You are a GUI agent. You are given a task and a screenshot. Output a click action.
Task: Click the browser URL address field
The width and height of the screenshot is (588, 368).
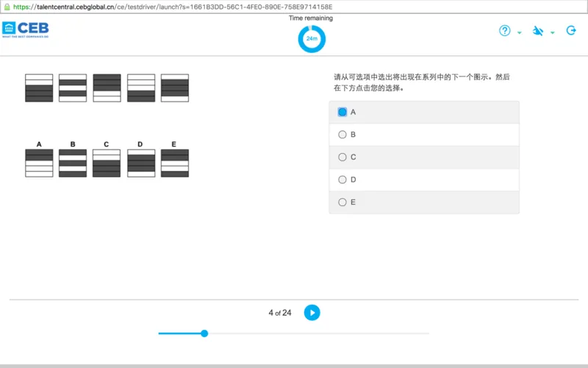tap(294, 7)
